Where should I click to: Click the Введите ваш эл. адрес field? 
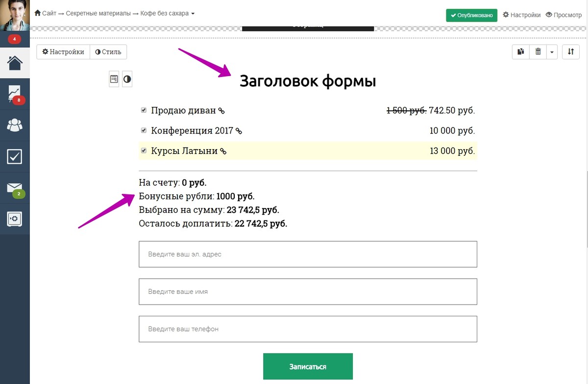click(x=308, y=254)
